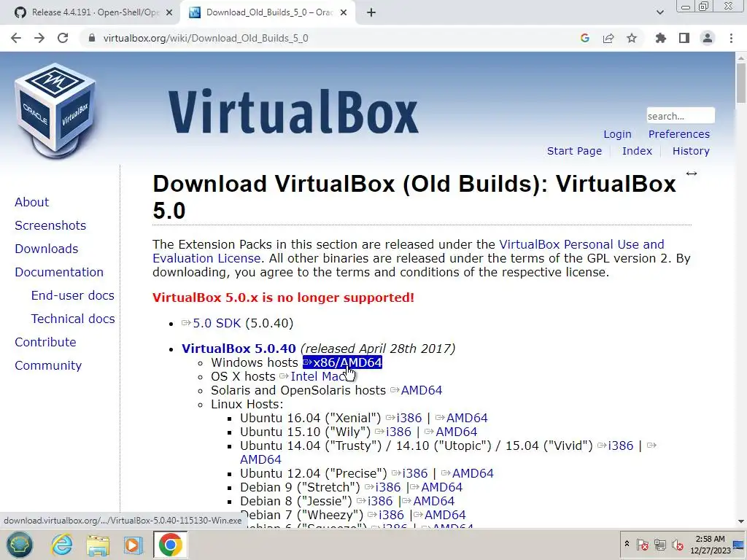
Task: Bookmark this page with the star icon
Action: click(632, 38)
